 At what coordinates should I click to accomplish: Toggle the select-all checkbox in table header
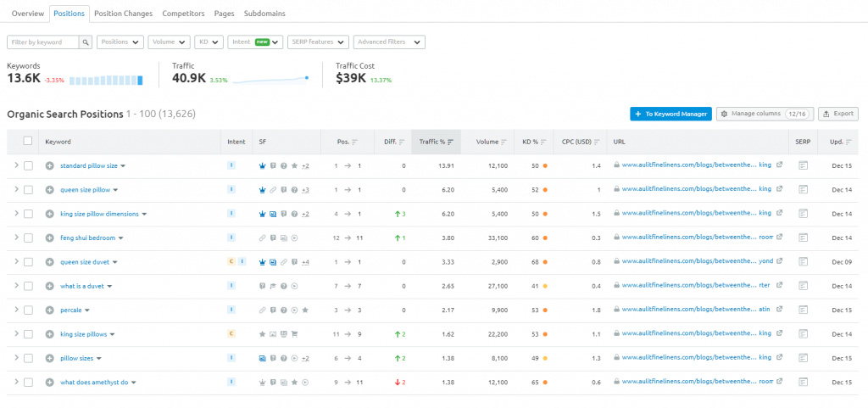28,141
